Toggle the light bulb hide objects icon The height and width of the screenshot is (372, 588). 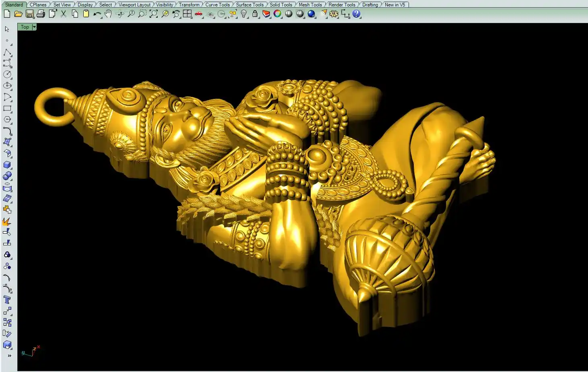(x=244, y=14)
